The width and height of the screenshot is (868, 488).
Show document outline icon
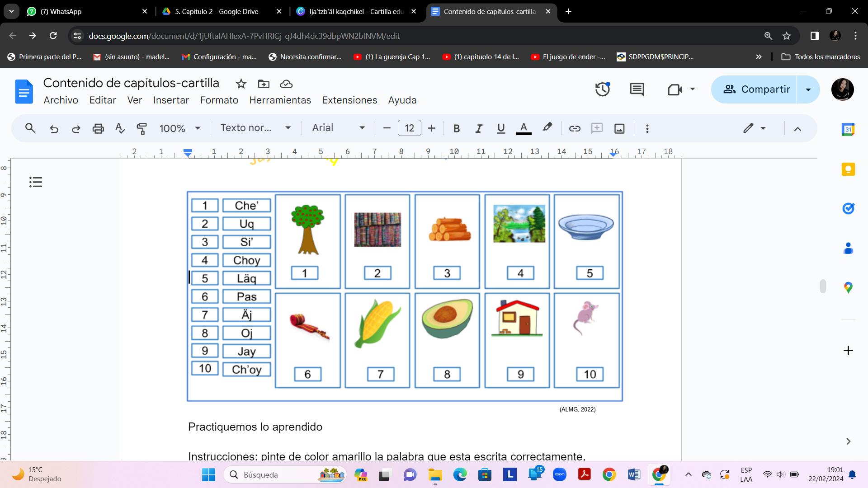point(36,182)
